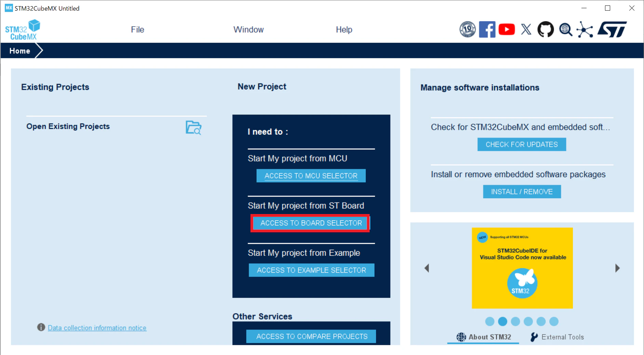Click the globe search icon in header
Image resolution: width=644 pixels, height=355 pixels.
[x=566, y=29]
